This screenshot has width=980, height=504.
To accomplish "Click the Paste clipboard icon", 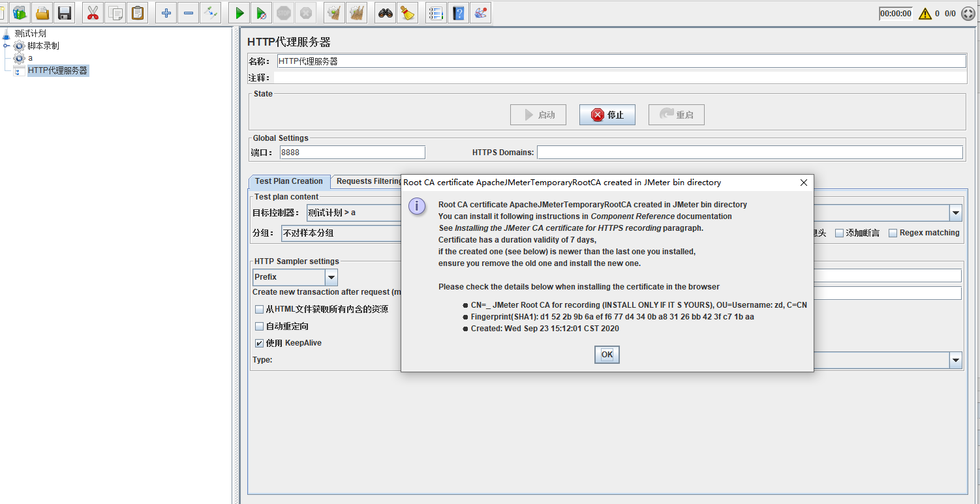I will (138, 12).
